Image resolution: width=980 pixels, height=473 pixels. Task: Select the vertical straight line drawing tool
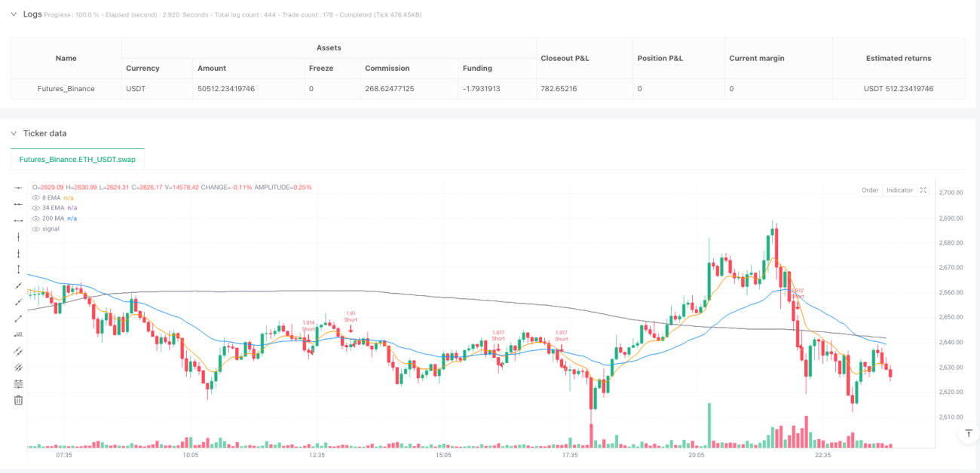pyautogui.click(x=19, y=236)
